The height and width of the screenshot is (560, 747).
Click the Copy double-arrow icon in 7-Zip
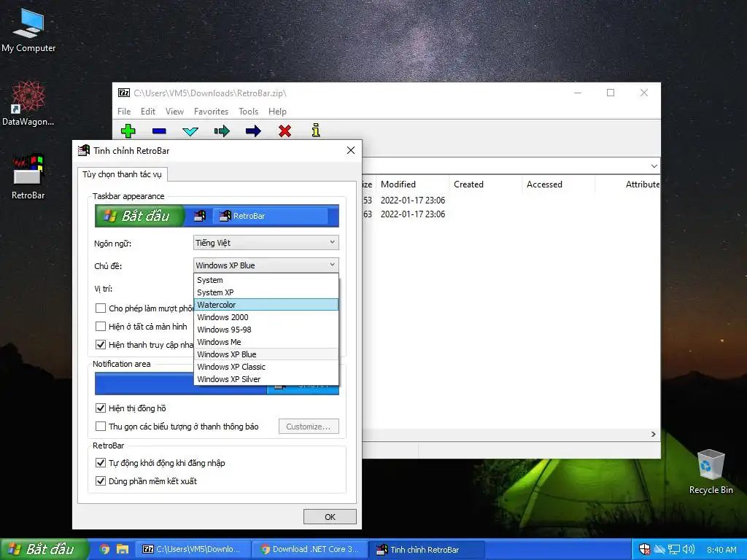(x=222, y=131)
